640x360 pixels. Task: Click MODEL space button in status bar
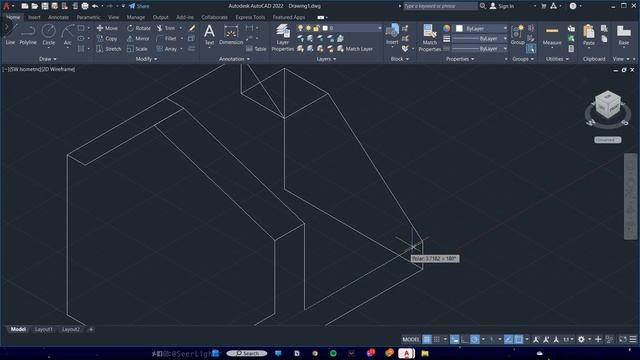[x=411, y=339]
